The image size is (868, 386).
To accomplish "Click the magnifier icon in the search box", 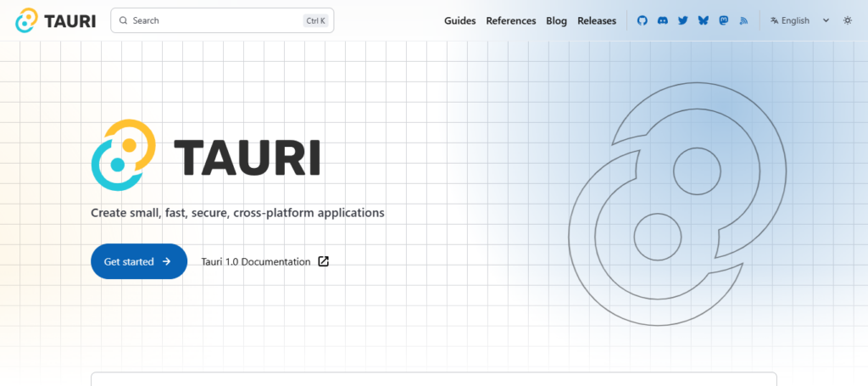I will [x=124, y=20].
